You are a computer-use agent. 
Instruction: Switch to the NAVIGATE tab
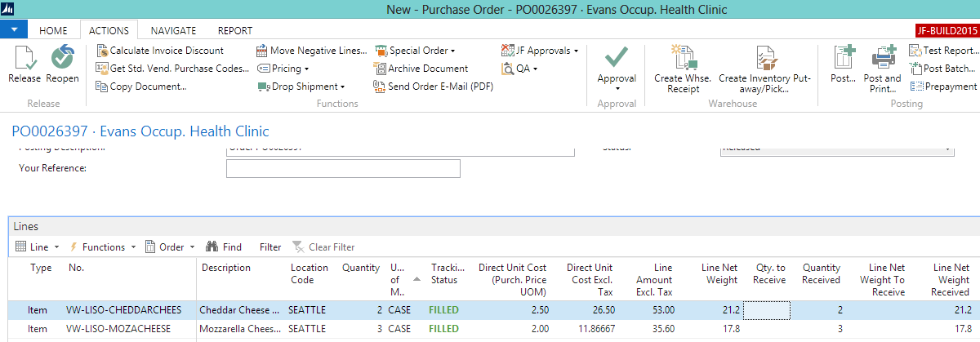(x=173, y=31)
